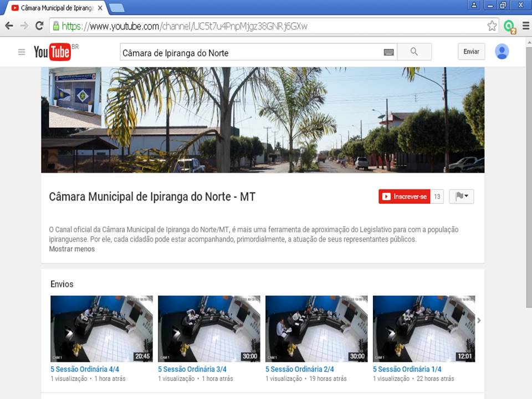Click the Q extension icon in the browser toolbar
532x399 pixels.
(x=510, y=25)
